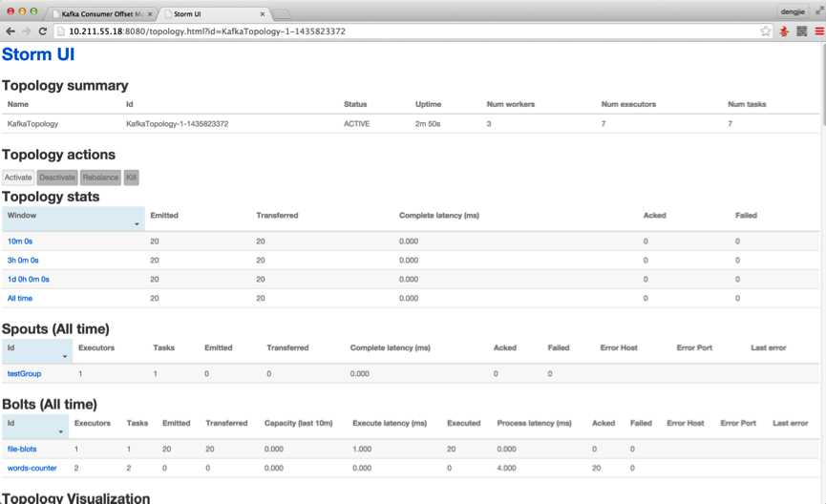Click the Activate topology button

pos(18,178)
